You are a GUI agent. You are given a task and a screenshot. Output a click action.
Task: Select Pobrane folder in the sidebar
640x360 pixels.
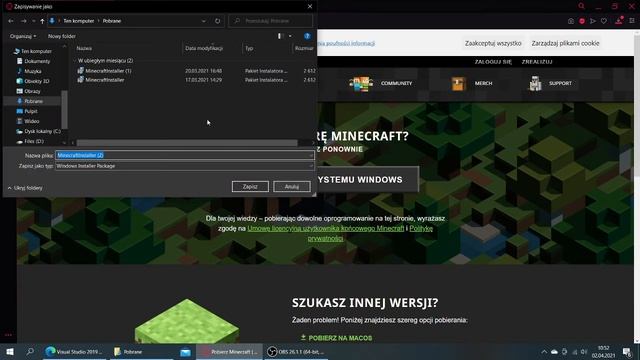[x=30, y=101]
